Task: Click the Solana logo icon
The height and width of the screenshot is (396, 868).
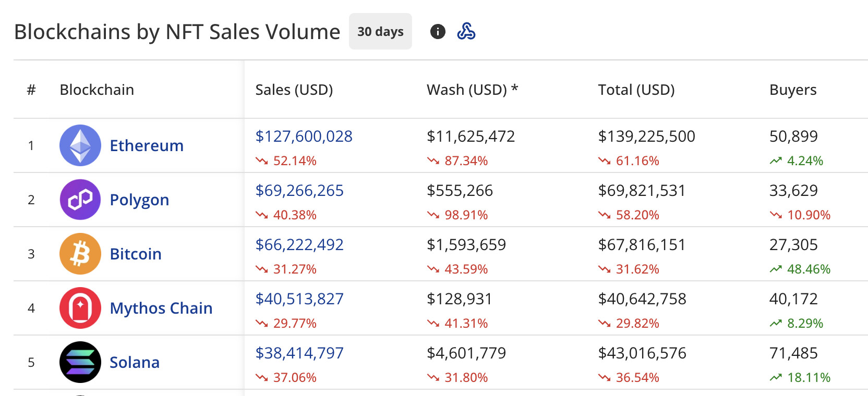Action: tap(80, 362)
